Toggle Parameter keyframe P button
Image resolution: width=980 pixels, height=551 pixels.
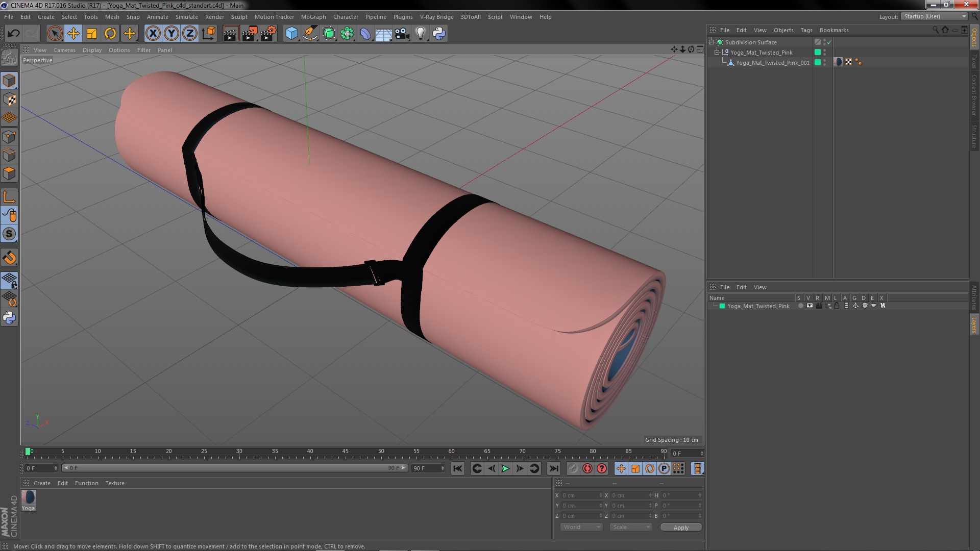664,468
